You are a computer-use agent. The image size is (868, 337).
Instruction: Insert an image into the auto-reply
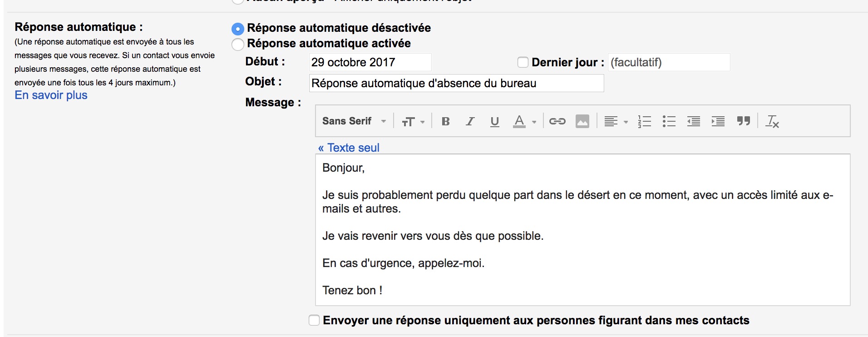click(x=582, y=121)
